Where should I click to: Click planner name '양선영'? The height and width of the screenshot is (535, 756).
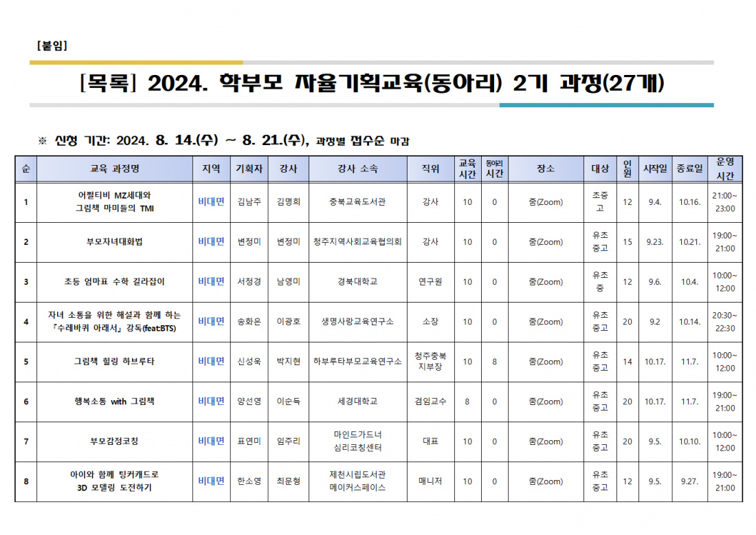pos(249,402)
